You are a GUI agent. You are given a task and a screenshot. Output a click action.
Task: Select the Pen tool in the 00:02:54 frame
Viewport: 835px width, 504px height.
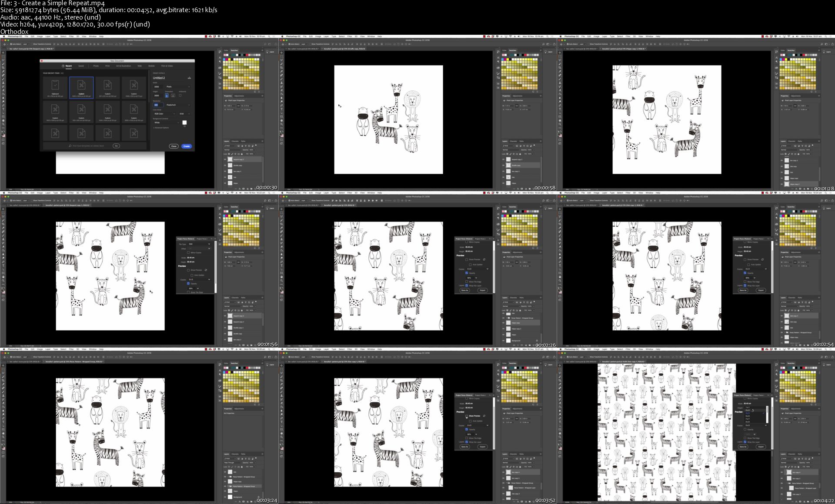pos(560,262)
